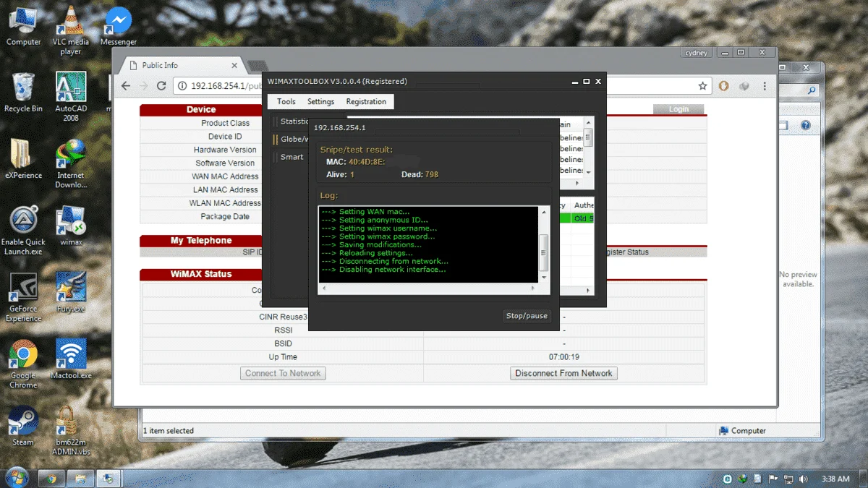Click the '07:00:19' uptime value
This screenshot has height=488, width=868.
click(x=563, y=357)
